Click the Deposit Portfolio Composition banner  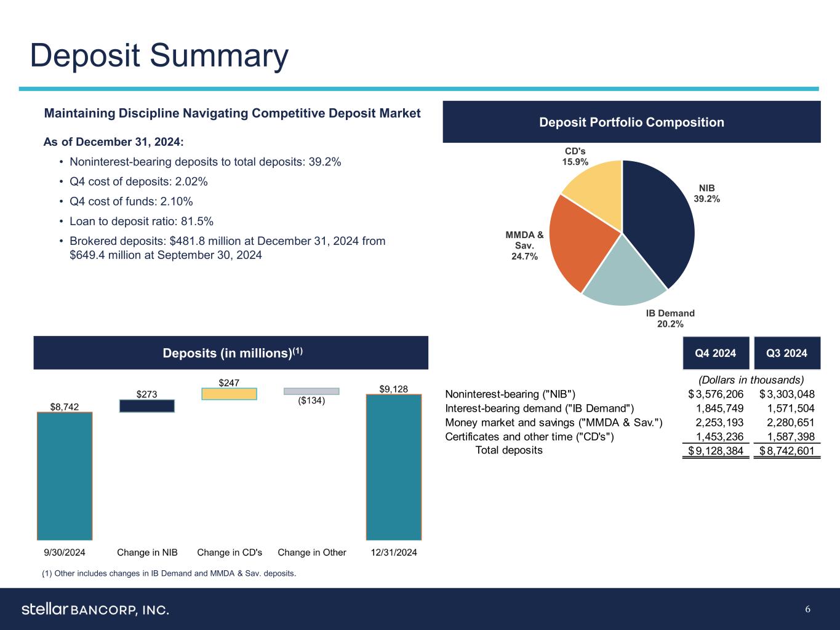point(631,122)
